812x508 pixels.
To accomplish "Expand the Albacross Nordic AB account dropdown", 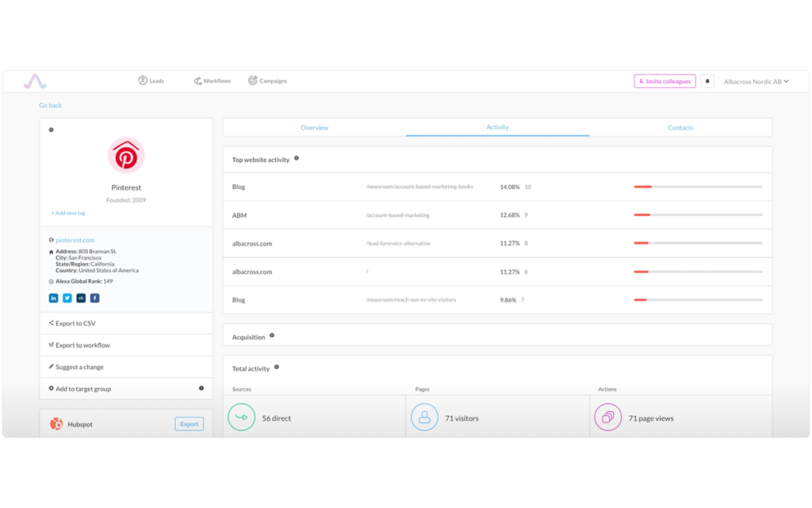I will (756, 82).
